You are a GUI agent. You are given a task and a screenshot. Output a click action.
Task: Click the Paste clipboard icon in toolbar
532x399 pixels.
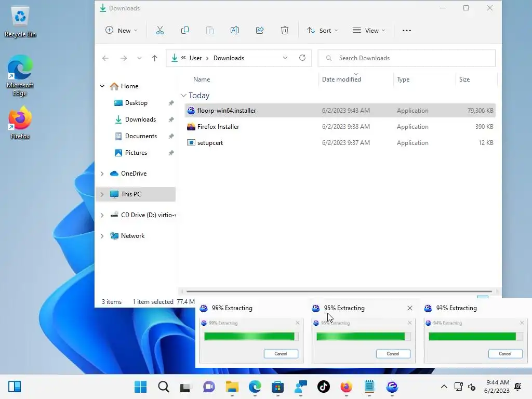[x=210, y=31]
